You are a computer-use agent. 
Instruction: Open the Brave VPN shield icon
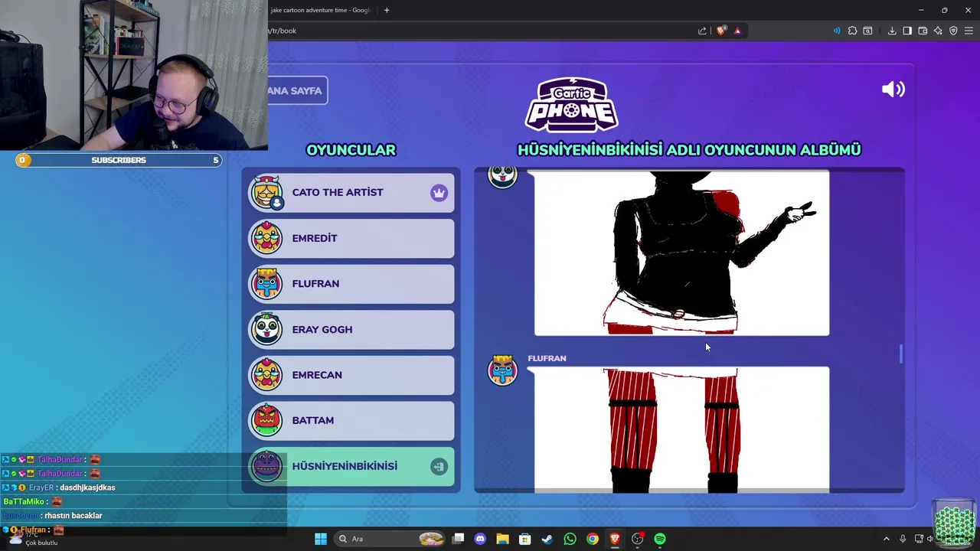pos(953,31)
